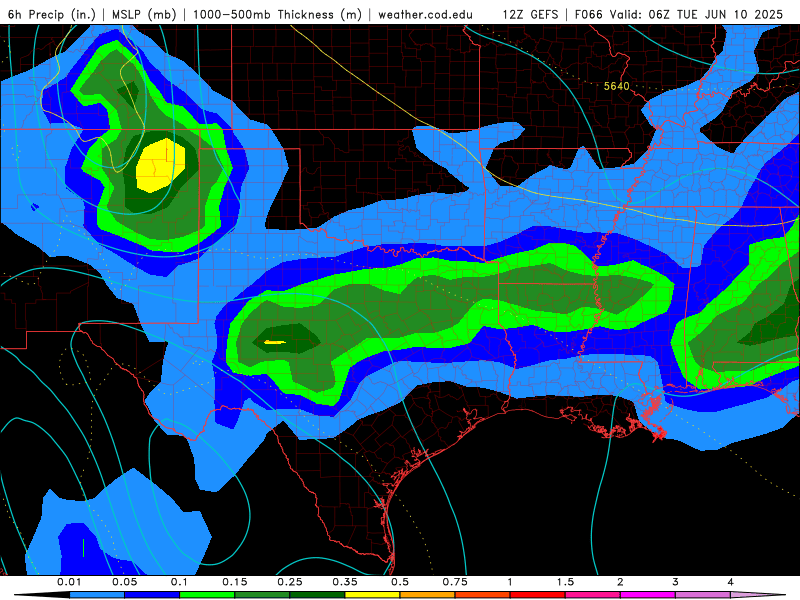Click the '0.01' legend value
This screenshot has width=800, height=600.
point(69,582)
